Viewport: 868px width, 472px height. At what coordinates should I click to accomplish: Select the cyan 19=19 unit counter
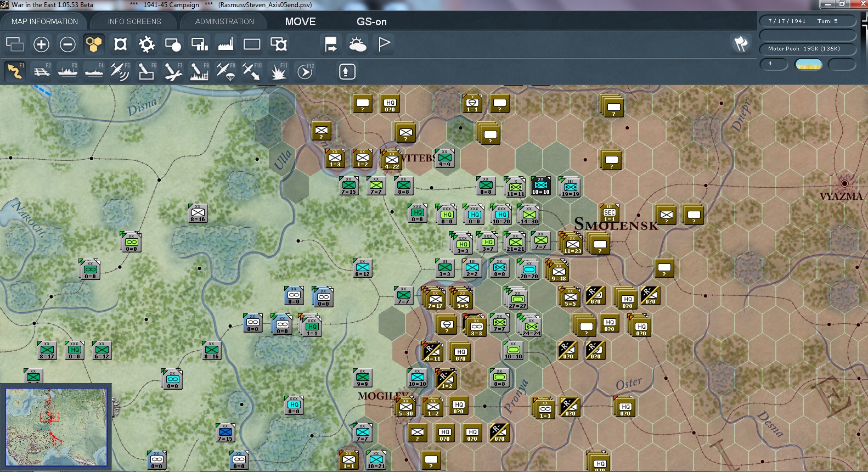tap(570, 187)
